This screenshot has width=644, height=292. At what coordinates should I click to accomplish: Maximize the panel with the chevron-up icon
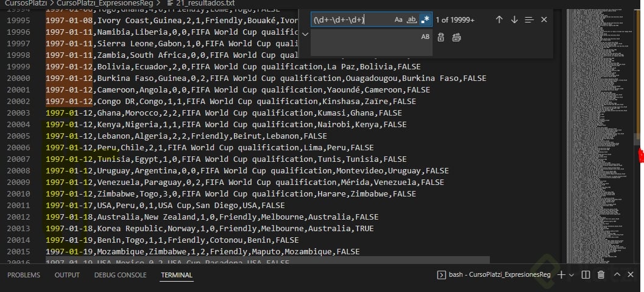[x=617, y=275]
